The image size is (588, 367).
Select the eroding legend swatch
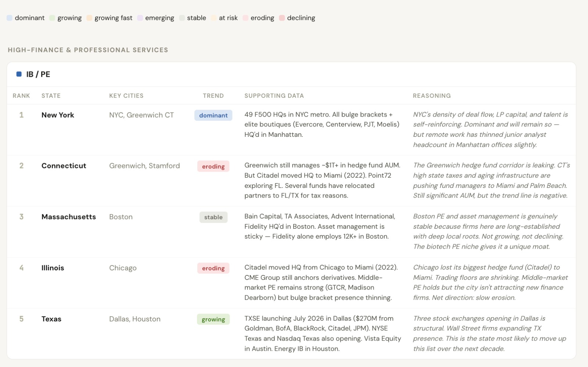[x=245, y=18]
